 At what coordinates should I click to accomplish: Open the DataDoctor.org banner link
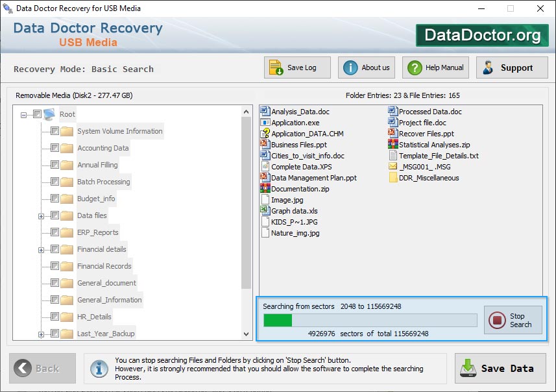coord(482,35)
